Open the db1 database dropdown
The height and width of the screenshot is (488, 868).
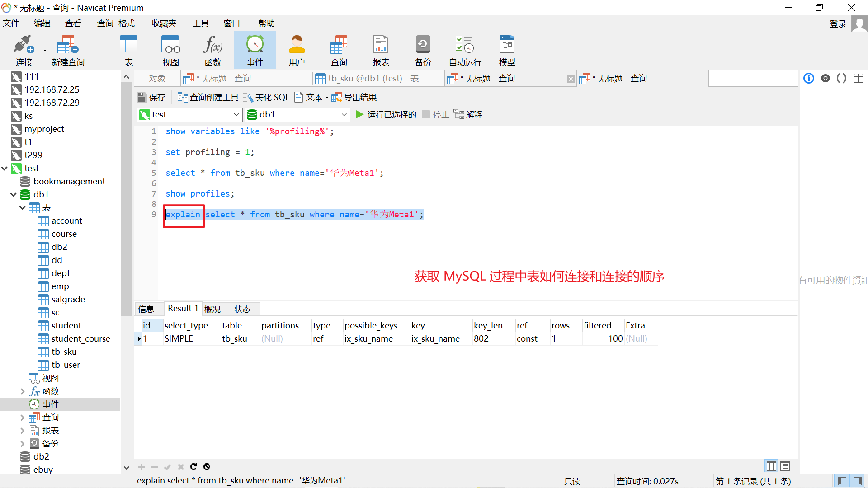pyautogui.click(x=344, y=115)
